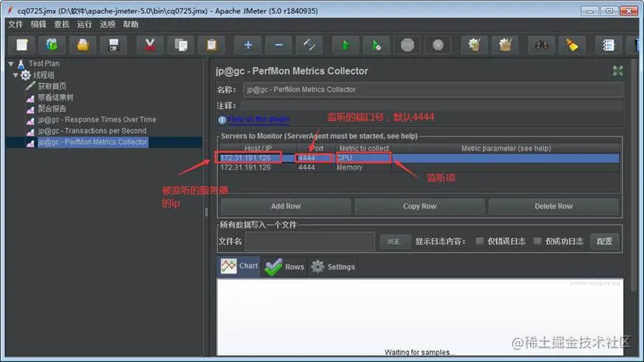The height and width of the screenshot is (362, 644).
Task: Click port 4444 in the CPU row
Action: 315,158
